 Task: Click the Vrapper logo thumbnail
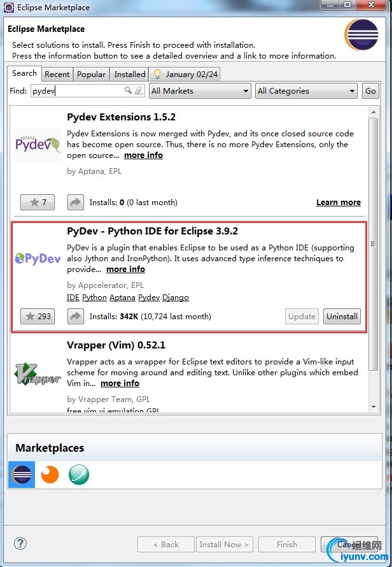tap(38, 374)
